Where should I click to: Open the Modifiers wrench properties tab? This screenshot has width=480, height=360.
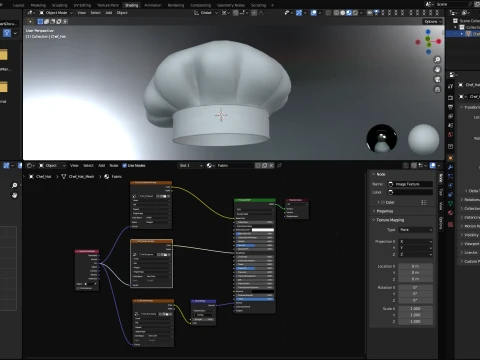click(450, 167)
